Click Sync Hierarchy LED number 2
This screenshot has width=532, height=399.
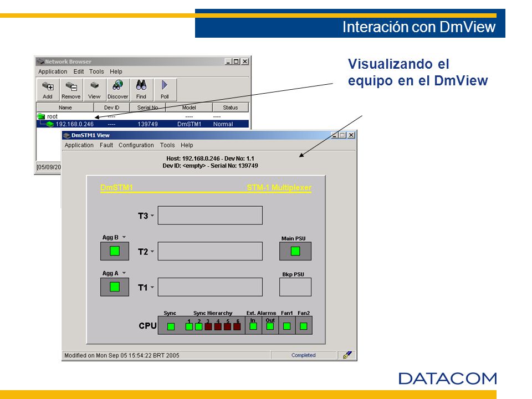pyautogui.click(x=199, y=326)
